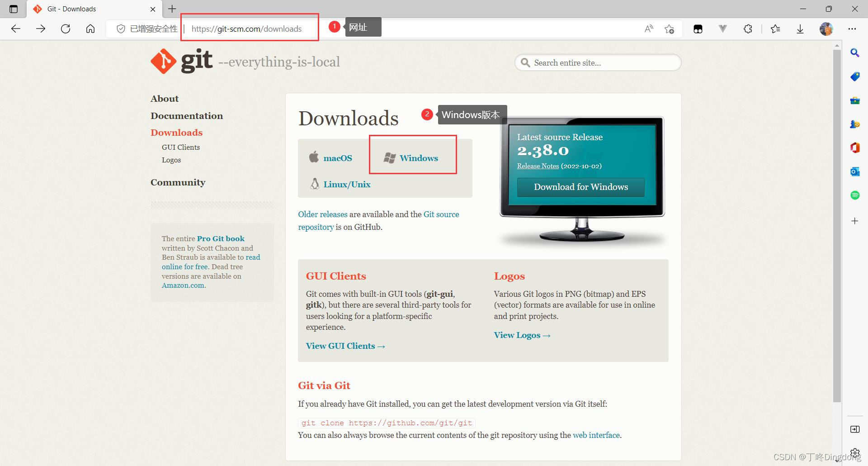The height and width of the screenshot is (466, 868).
Task: Open GUI Clients section heading
Action: point(336,276)
